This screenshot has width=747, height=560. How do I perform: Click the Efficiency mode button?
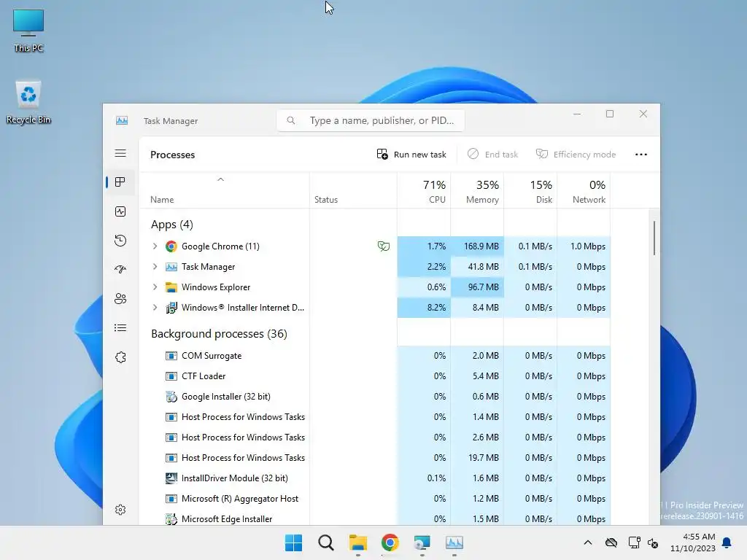tap(576, 155)
